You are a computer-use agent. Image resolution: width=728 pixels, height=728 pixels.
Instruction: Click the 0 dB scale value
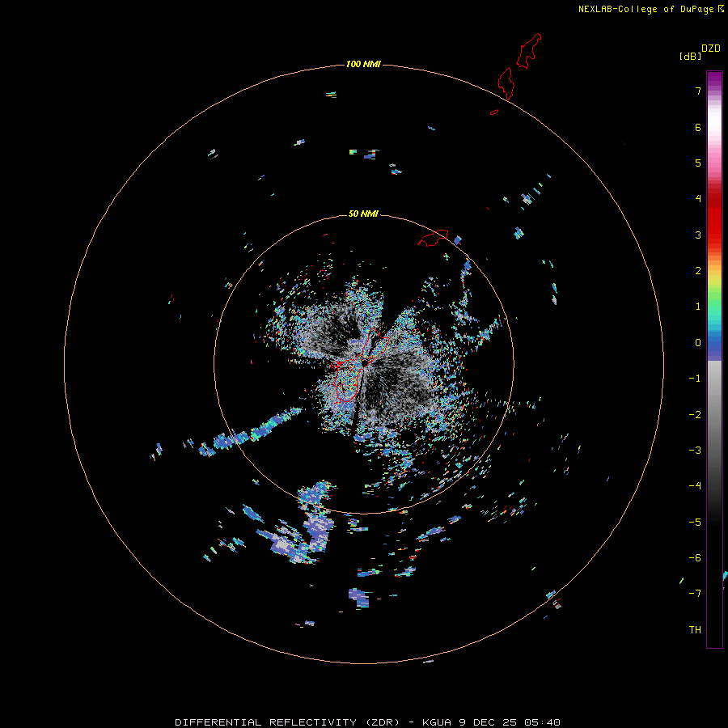(698, 343)
